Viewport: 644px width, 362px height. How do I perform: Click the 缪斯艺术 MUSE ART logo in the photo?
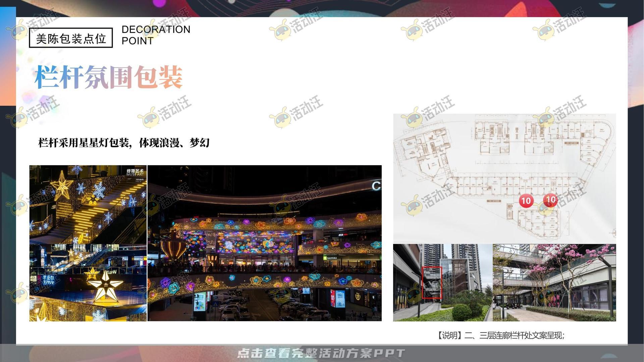click(x=135, y=173)
